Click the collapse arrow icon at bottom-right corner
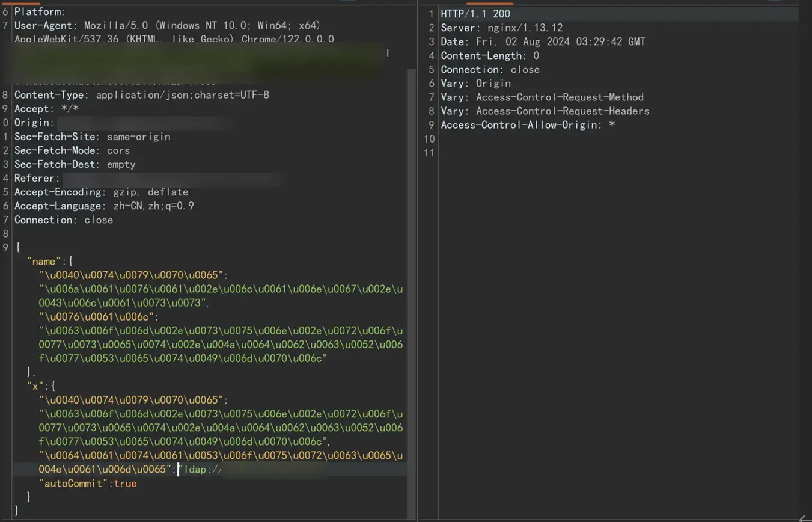 [x=805, y=518]
